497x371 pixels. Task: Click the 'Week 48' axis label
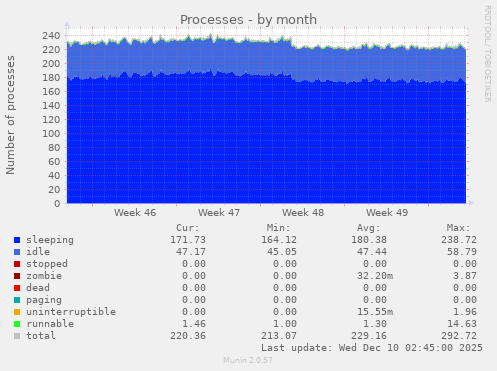[x=303, y=213]
